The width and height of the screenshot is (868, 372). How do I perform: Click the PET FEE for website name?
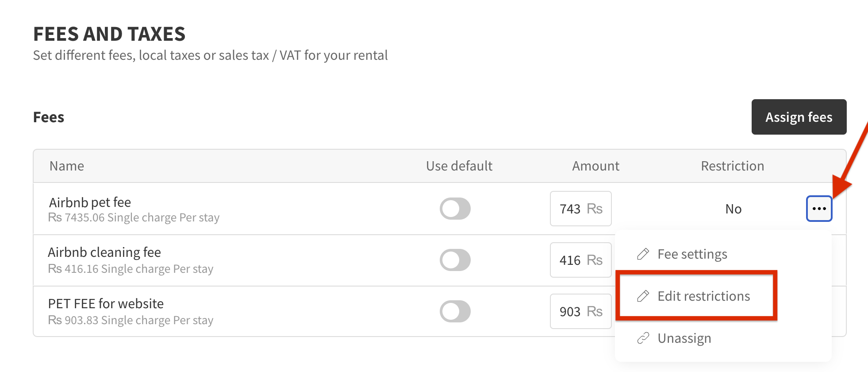click(106, 304)
